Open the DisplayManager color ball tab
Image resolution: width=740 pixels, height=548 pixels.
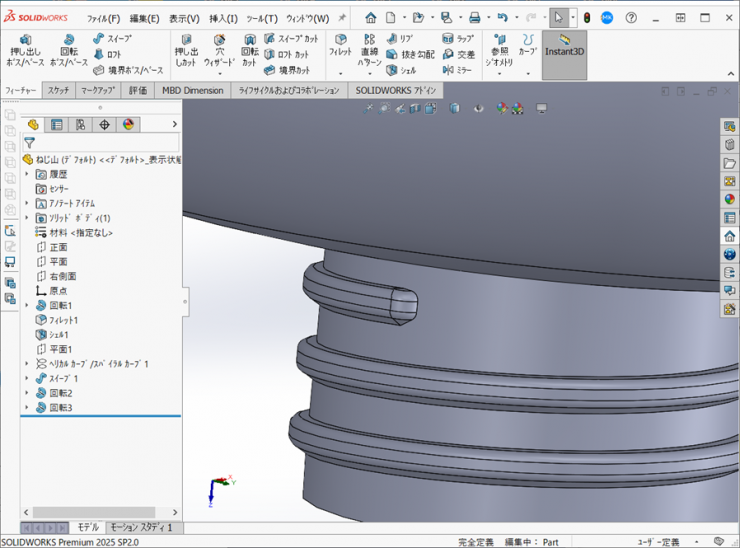(128, 125)
